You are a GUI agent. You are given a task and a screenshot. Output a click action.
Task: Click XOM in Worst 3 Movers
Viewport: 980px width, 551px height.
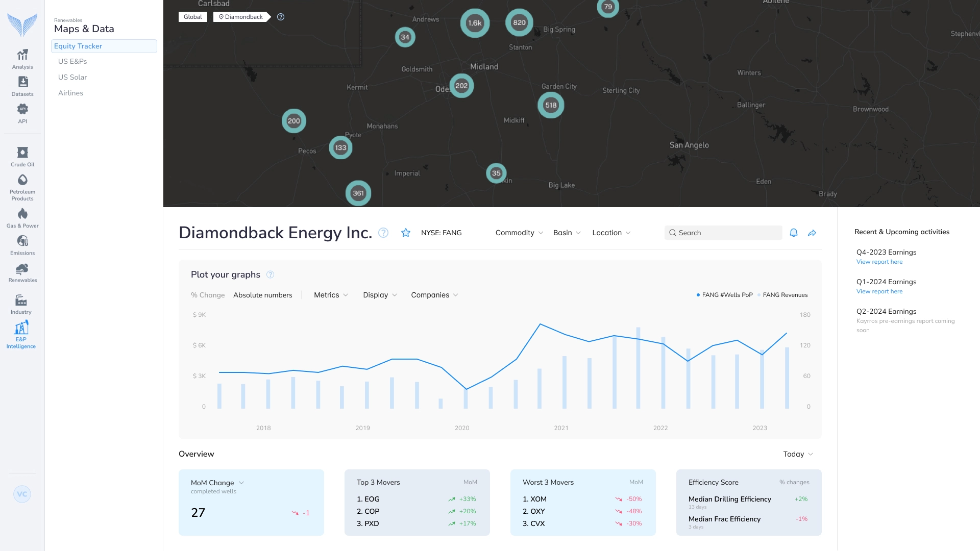tap(534, 499)
